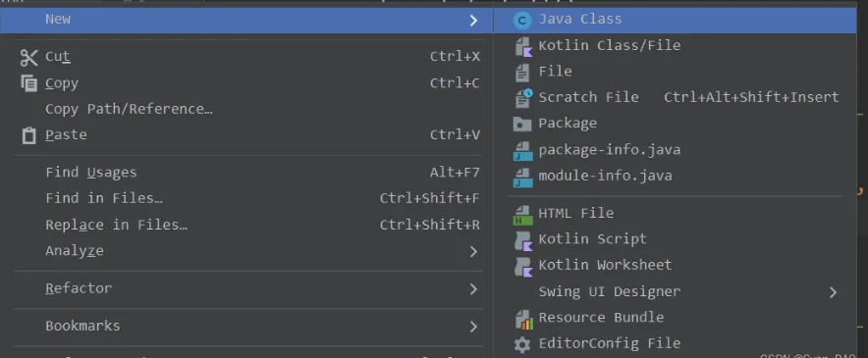
Task: Select Kotlin Script in New submenu
Action: (676, 239)
